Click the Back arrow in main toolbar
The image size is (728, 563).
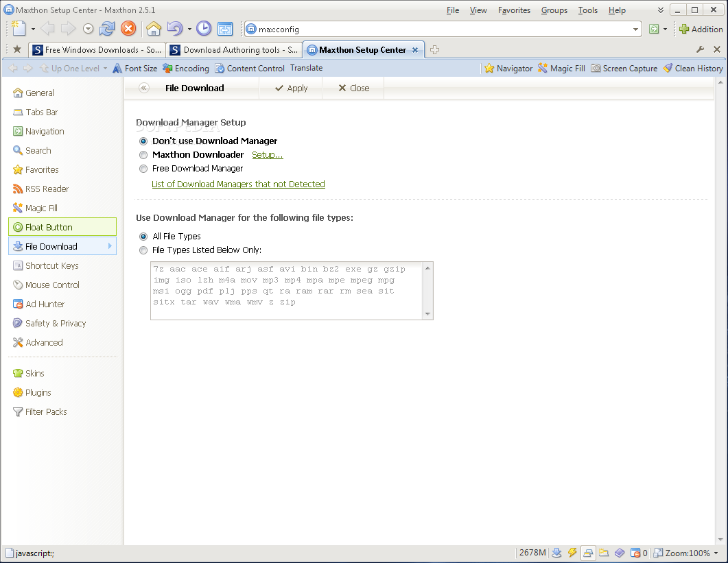[x=47, y=29]
